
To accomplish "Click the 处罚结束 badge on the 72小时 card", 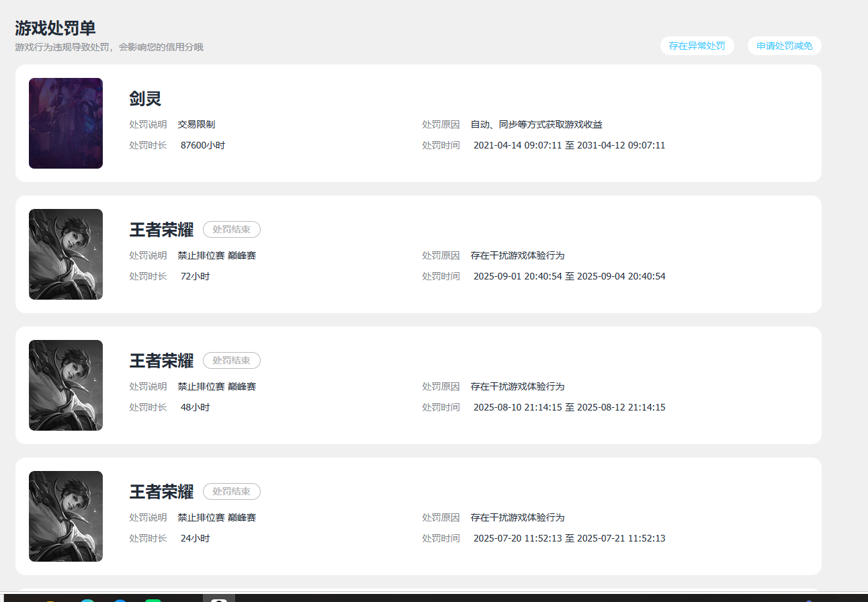I will [232, 230].
